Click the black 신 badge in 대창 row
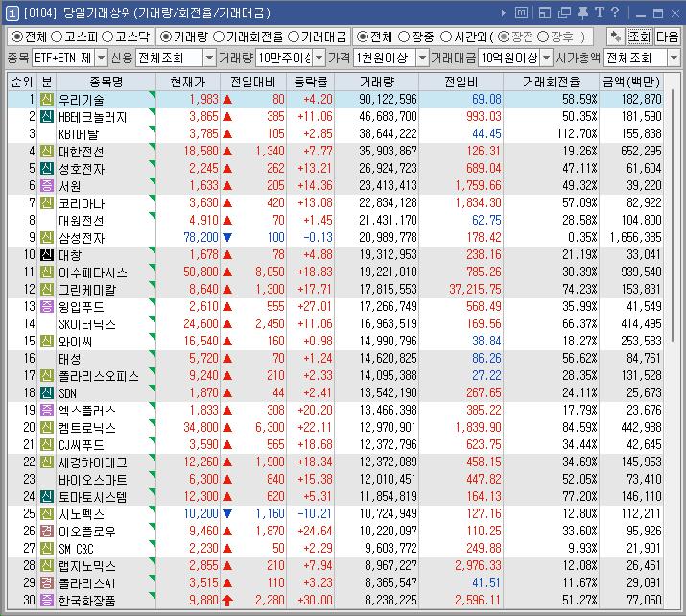 47,254
